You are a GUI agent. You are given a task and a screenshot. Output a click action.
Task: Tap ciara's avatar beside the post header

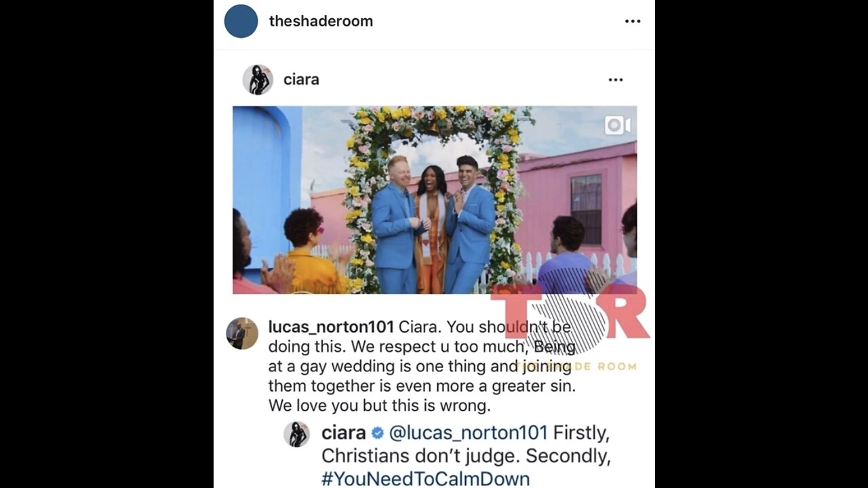[258, 80]
